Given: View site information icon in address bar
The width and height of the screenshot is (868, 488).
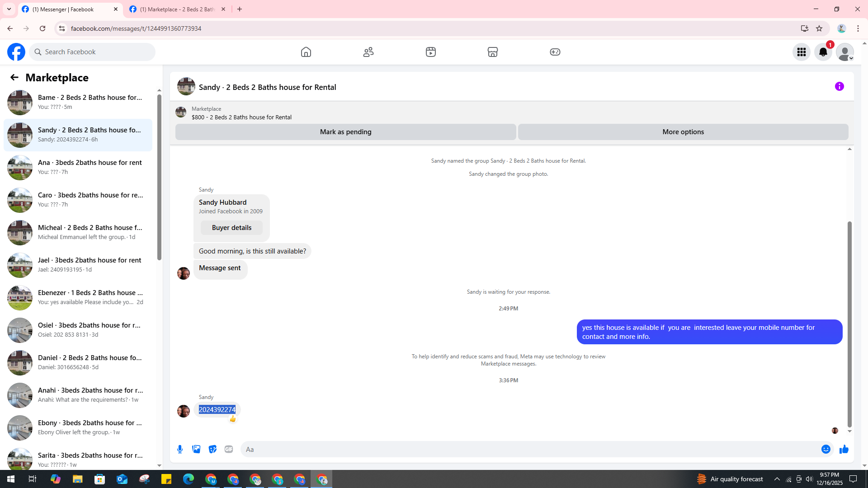Looking at the screenshot, I should point(61,28).
